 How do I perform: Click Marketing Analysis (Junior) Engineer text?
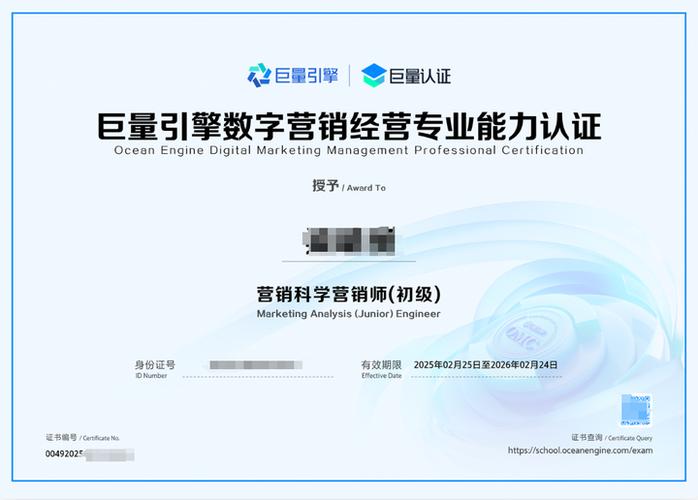349,314
